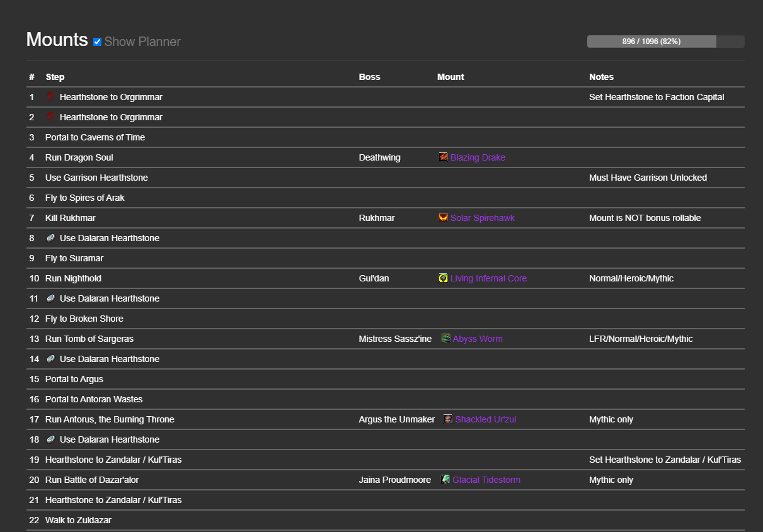Click the Horde icon in step 2
The height and width of the screenshot is (532, 763).
point(50,117)
